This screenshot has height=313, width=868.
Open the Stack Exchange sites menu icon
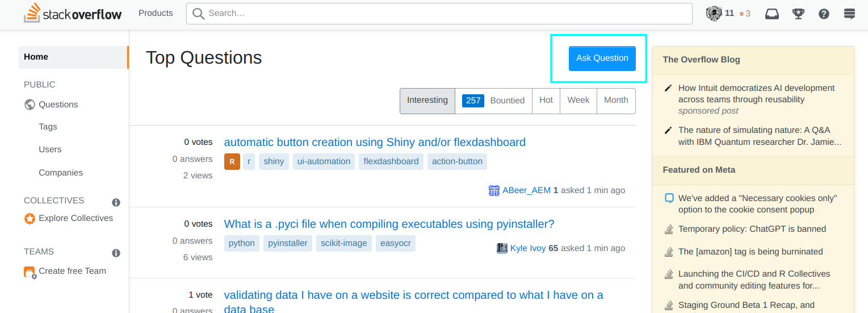[x=849, y=14]
